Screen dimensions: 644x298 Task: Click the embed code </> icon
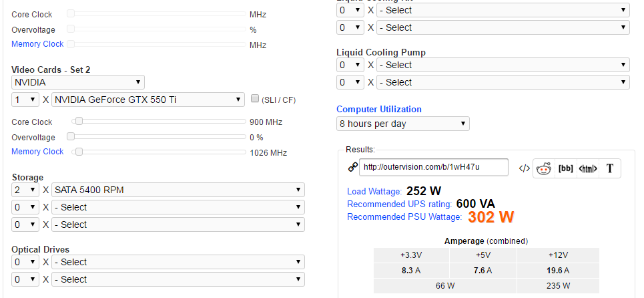525,168
